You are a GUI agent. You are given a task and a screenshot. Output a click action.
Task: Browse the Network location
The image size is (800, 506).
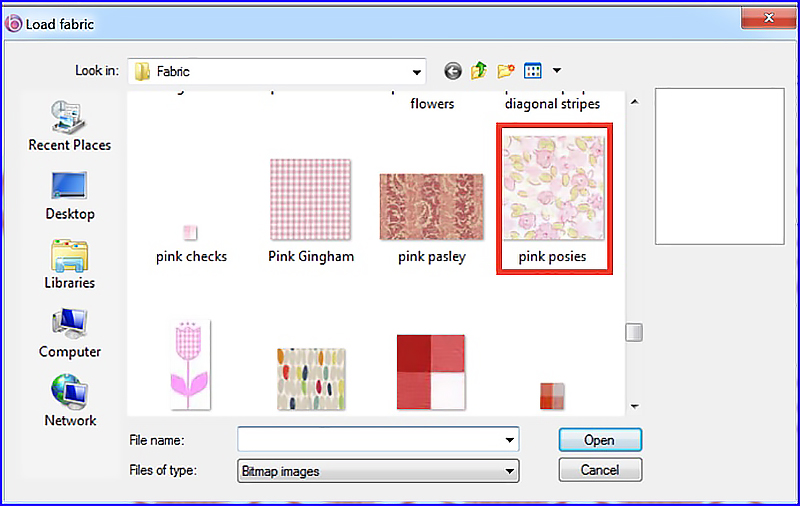tap(70, 401)
